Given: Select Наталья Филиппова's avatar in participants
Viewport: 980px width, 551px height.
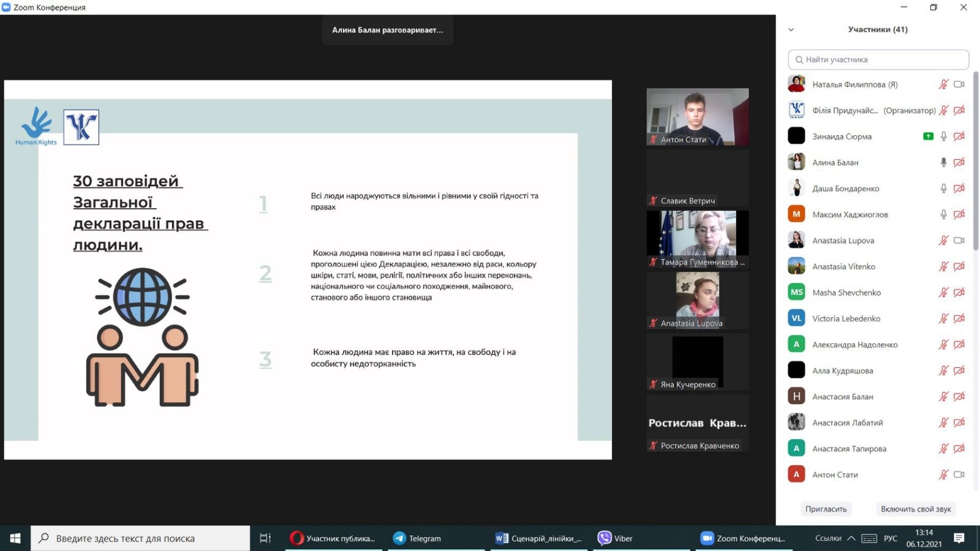Looking at the screenshot, I should 796,84.
